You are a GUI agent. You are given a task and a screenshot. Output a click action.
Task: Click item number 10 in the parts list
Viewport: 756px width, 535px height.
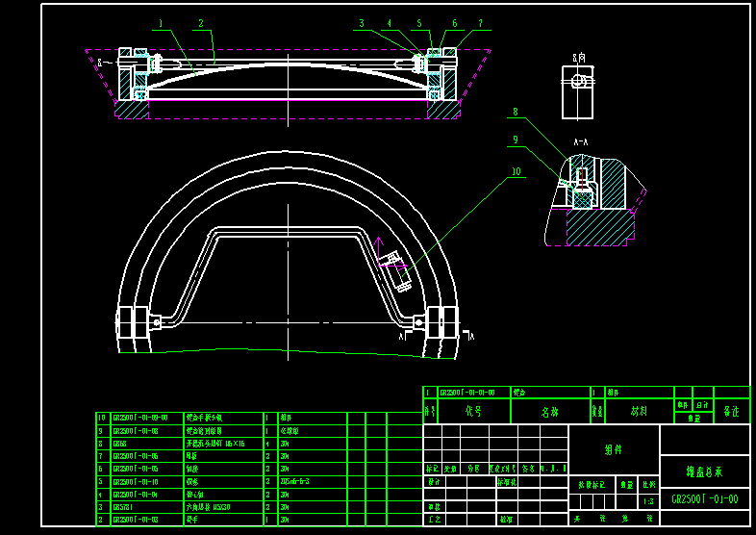coord(102,418)
